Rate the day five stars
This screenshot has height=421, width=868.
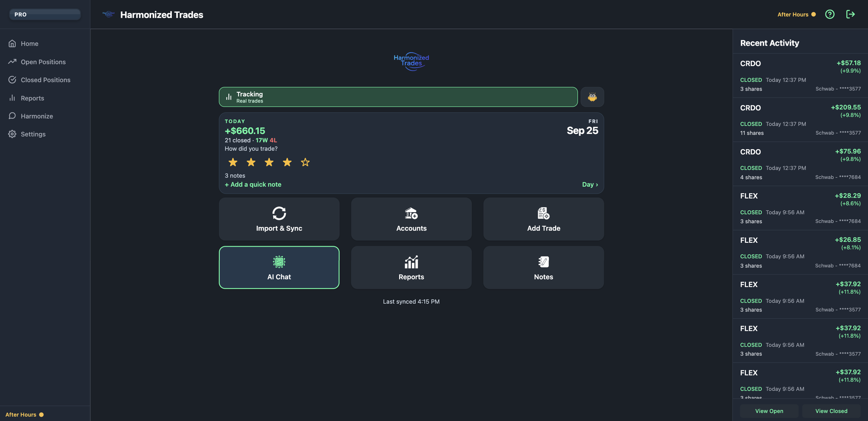pyautogui.click(x=305, y=162)
